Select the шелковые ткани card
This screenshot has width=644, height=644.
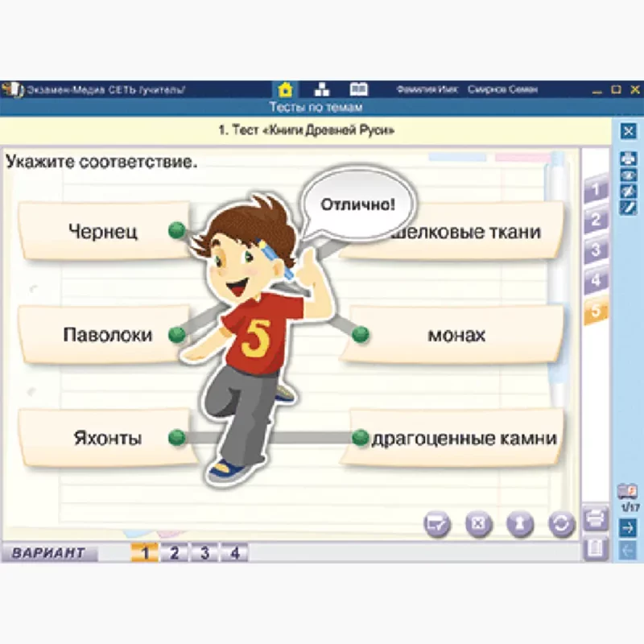pos(452,231)
